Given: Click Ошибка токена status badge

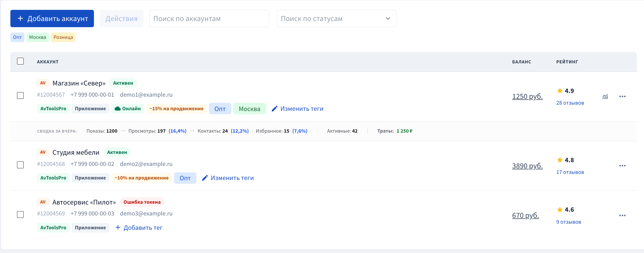Looking at the screenshot, I should pyautogui.click(x=142, y=202).
